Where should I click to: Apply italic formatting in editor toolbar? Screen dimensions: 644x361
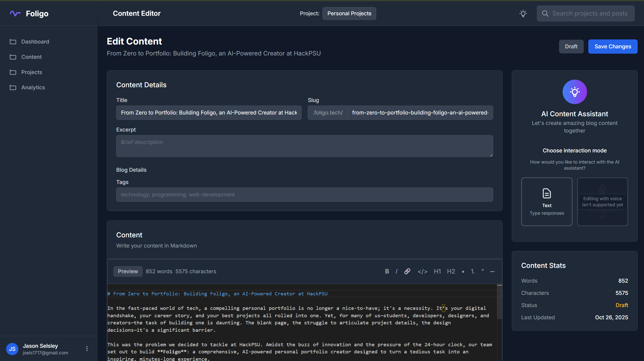tap(397, 271)
